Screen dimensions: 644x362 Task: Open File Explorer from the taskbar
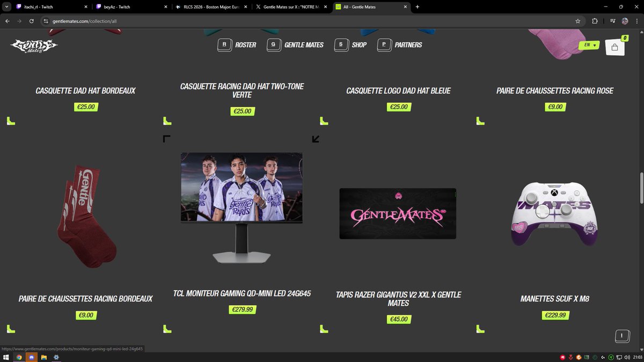44,357
